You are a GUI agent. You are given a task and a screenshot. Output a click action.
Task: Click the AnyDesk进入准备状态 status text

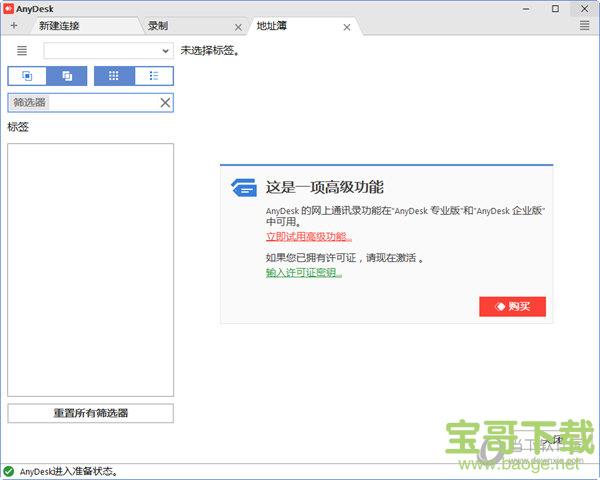68,472
